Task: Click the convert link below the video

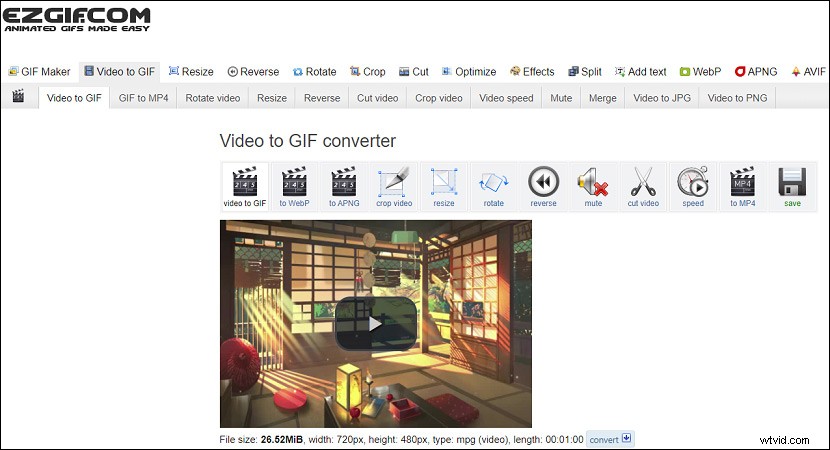Action: click(610, 439)
